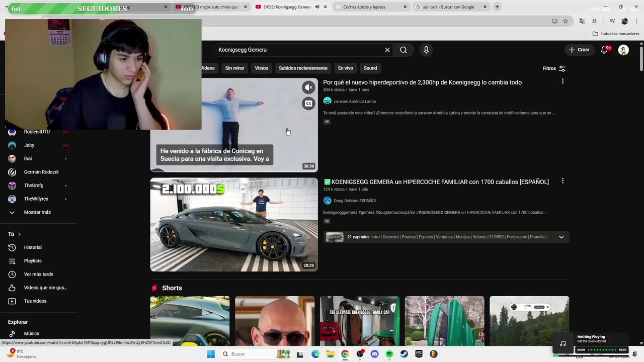Close the Coches épicos y lujosos tab
The width and height of the screenshot is (644, 362).
(x=405, y=7)
